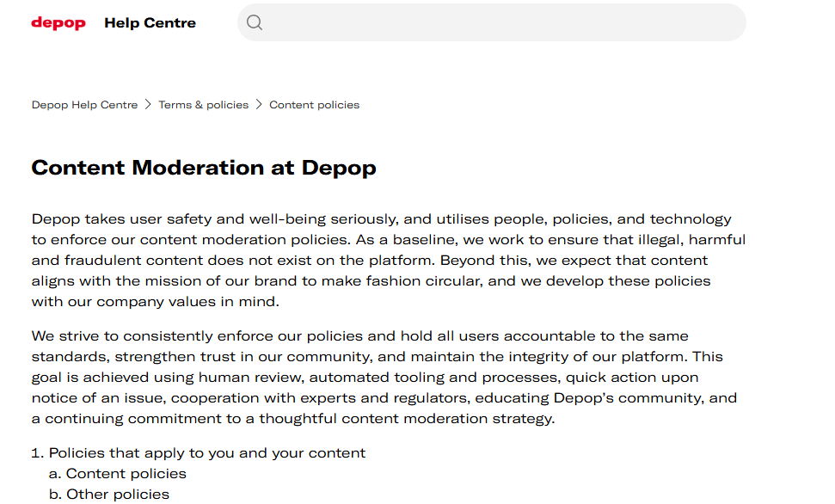Focus the help search input field
Image resolution: width=835 pixels, height=504 pixels.
point(492,22)
